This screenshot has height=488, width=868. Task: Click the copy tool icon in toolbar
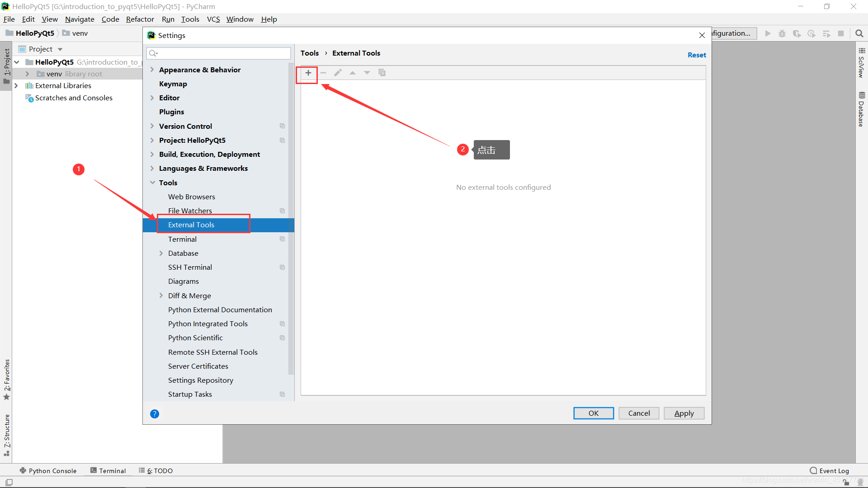tap(382, 73)
